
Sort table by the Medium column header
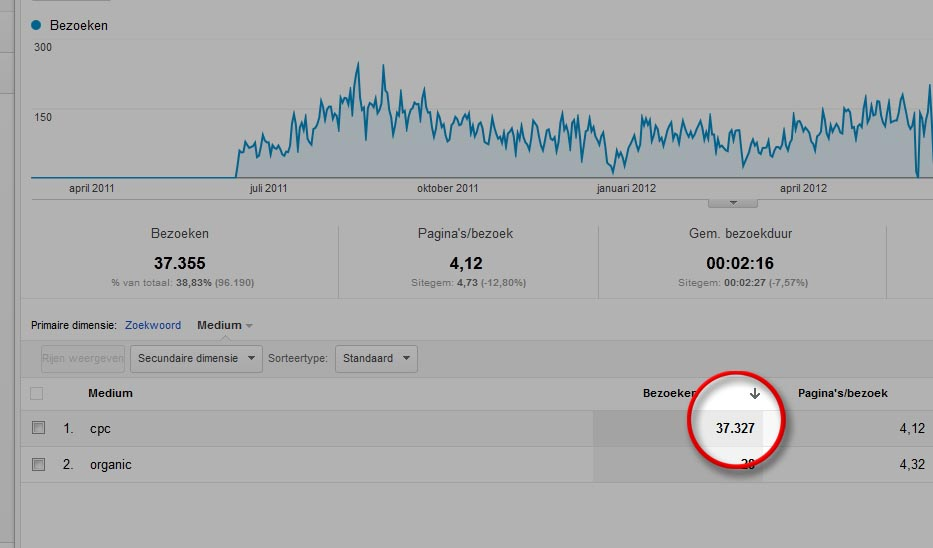110,393
